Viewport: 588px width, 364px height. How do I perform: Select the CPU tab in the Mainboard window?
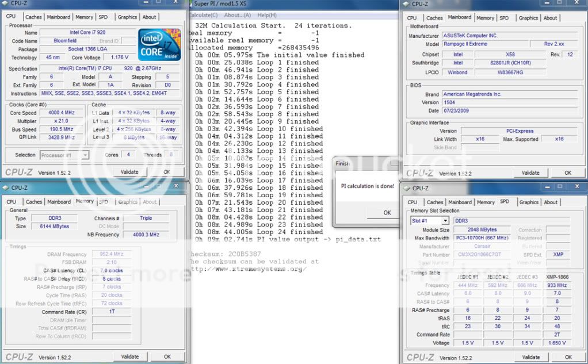tap(412, 18)
